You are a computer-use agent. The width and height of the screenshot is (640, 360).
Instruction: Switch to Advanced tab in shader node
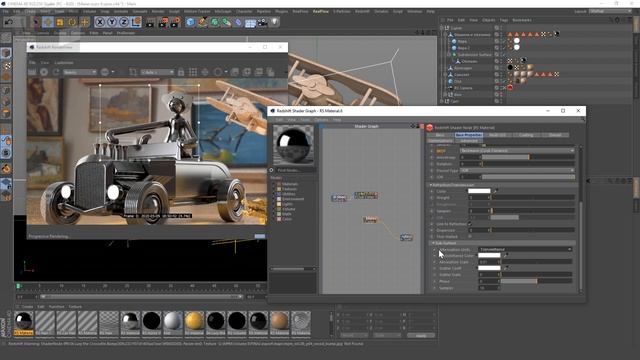469,141
